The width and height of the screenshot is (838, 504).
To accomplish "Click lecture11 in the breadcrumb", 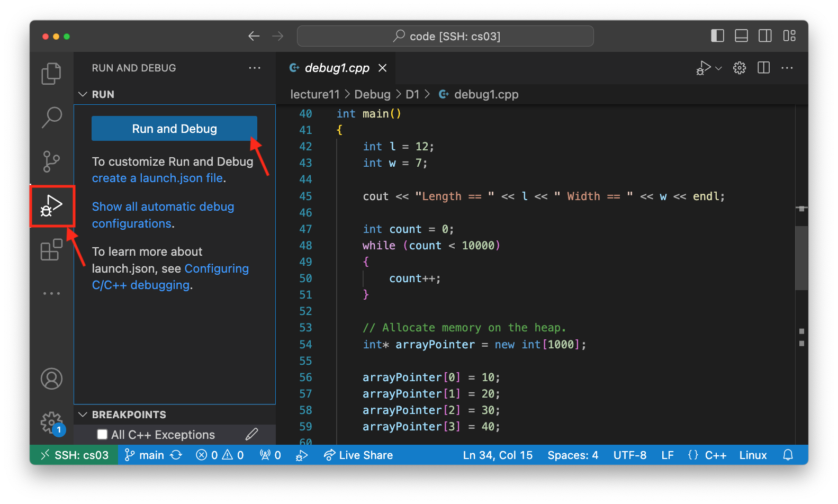I will [x=314, y=94].
